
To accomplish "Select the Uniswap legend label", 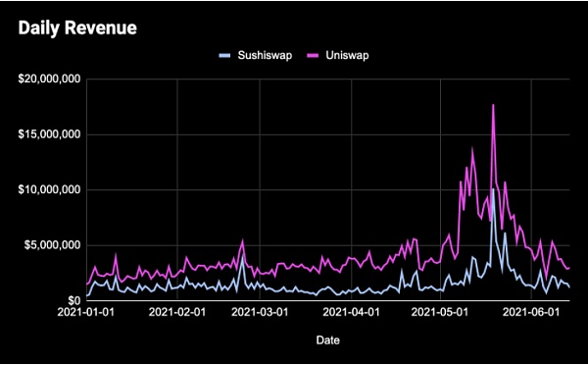I will coord(347,56).
